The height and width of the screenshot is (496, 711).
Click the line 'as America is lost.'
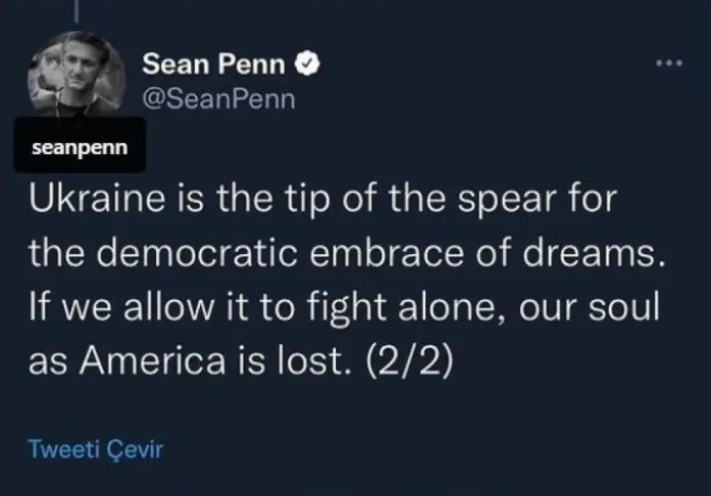(x=191, y=361)
